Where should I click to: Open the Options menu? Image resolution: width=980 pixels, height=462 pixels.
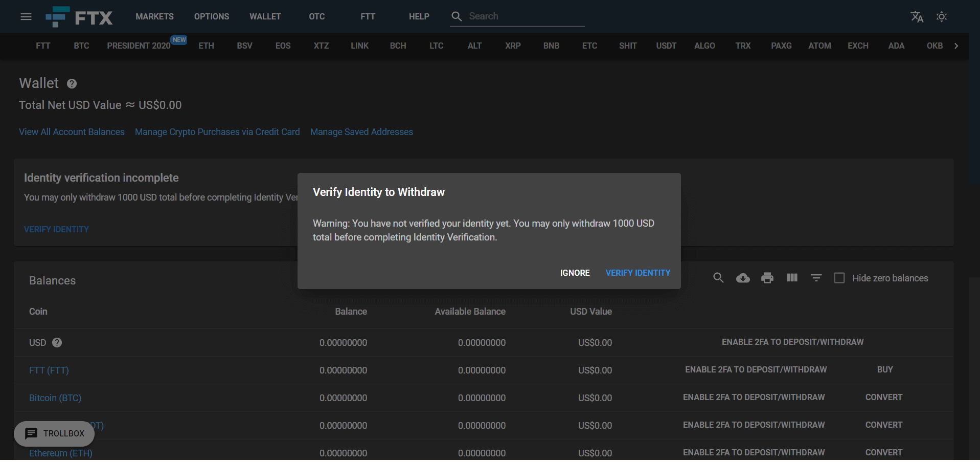coord(212,16)
